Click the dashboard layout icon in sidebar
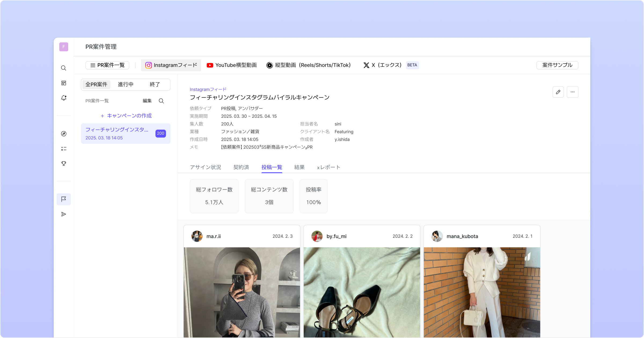Screen dimensions: 644x338 [x=64, y=83]
